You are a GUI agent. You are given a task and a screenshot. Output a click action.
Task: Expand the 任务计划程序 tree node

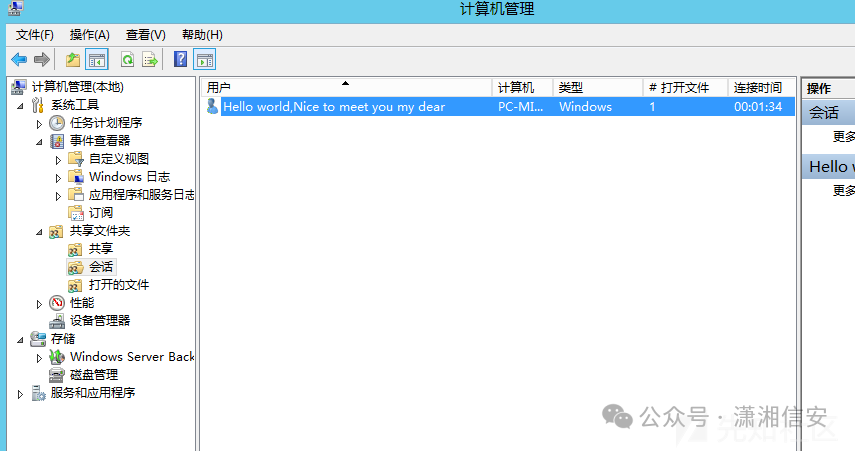40,123
